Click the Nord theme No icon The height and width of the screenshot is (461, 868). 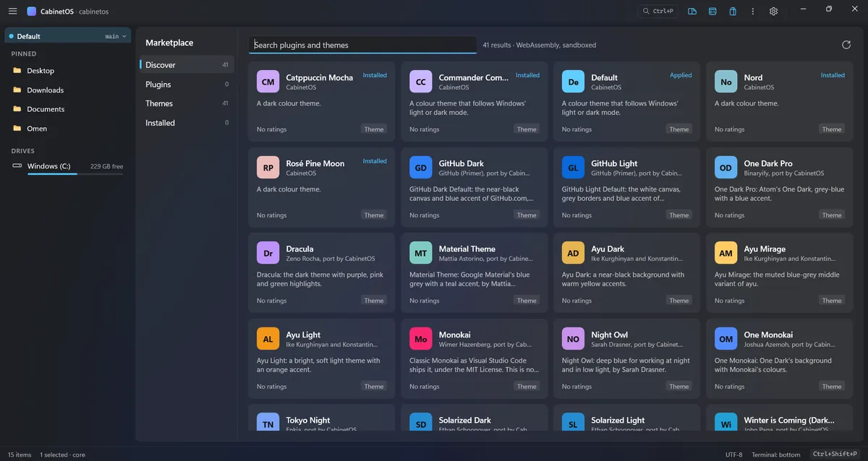726,82
